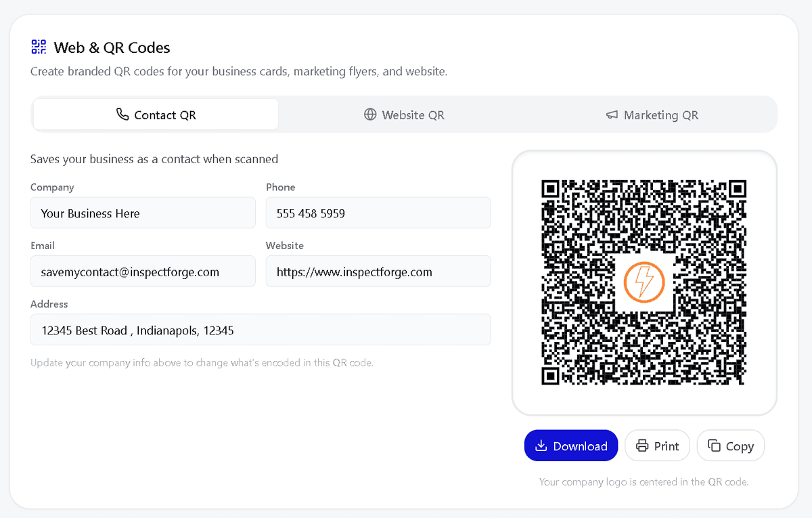This screenshot has width=812, height=518.
Task: Click 'Your company logo is centered' note
Action: click(x=644, y=482)
